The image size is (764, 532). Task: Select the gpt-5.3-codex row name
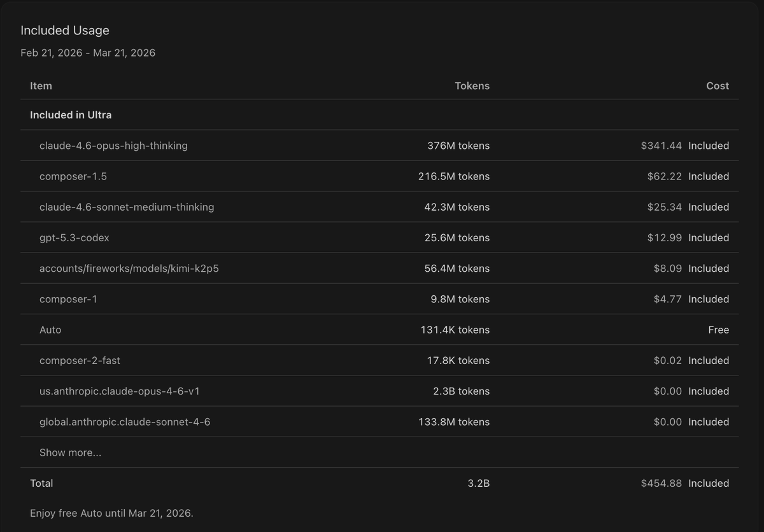tap(74, 237)
